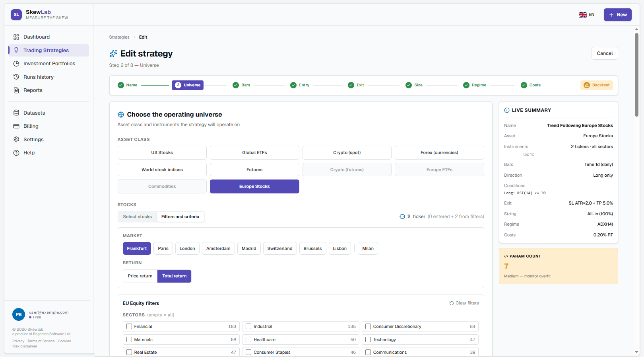Click the Reports document icon
Screen dimensions: 644x357
tap(16, 90)
